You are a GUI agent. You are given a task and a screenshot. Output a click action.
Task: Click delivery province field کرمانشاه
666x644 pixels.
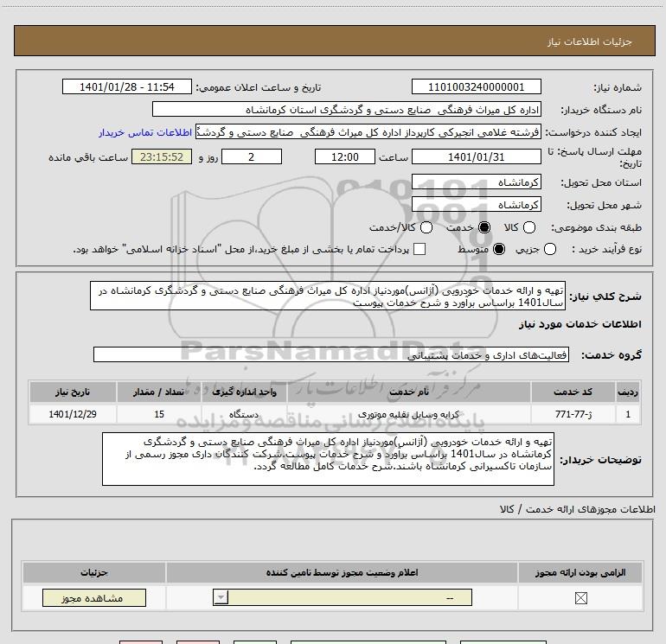[476, 182]
